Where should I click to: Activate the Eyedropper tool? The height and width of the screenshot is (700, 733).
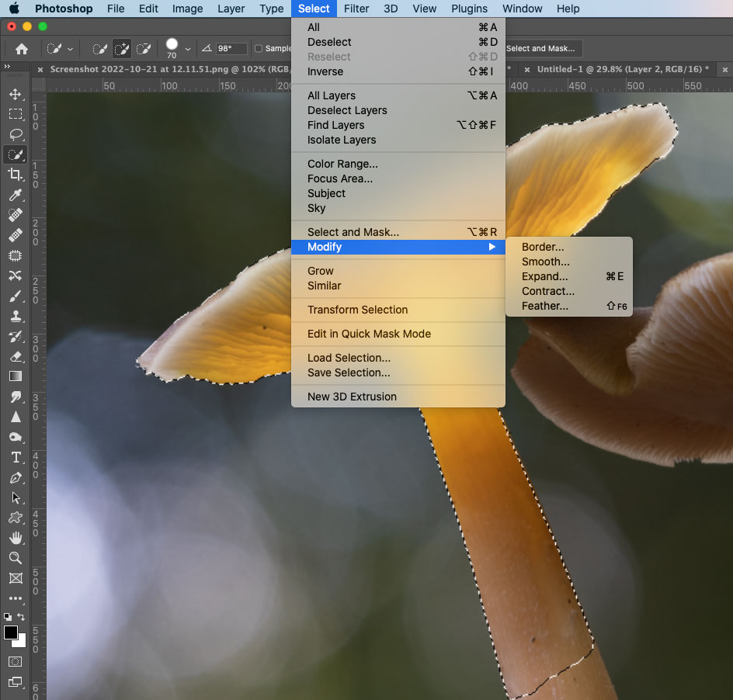coord(15,195)
